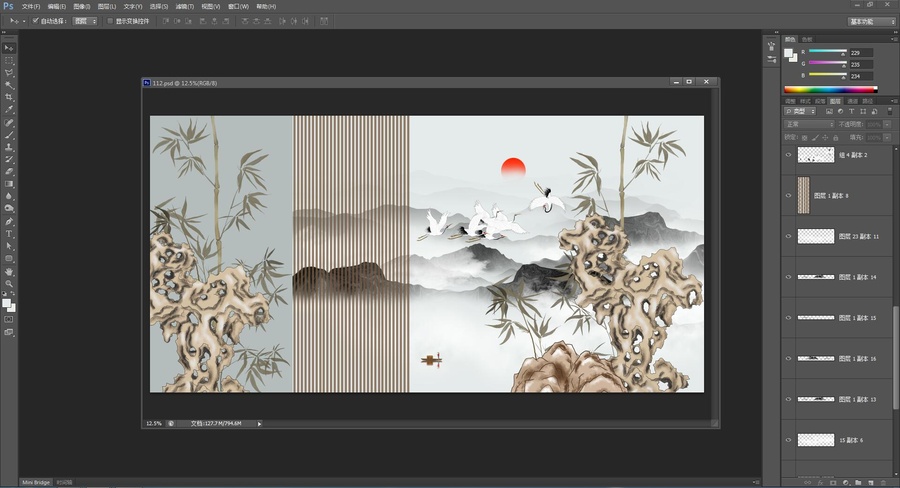Select the Eraser tool
The image size is (900, 488).
point(9,172)
